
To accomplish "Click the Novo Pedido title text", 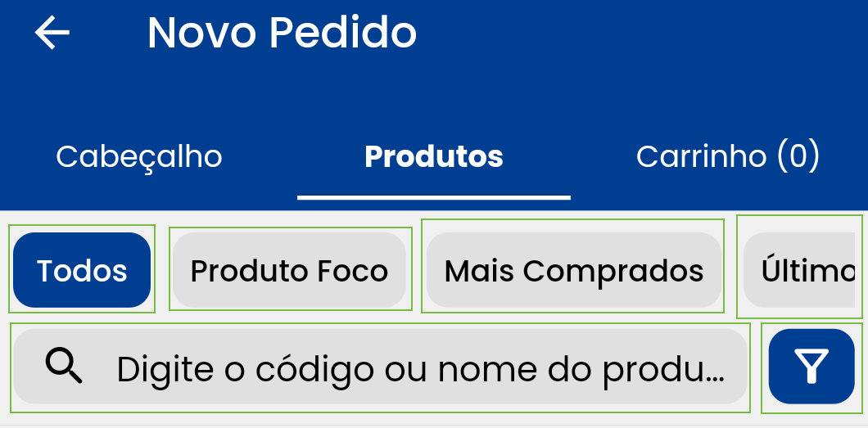I will pos(282,33).
